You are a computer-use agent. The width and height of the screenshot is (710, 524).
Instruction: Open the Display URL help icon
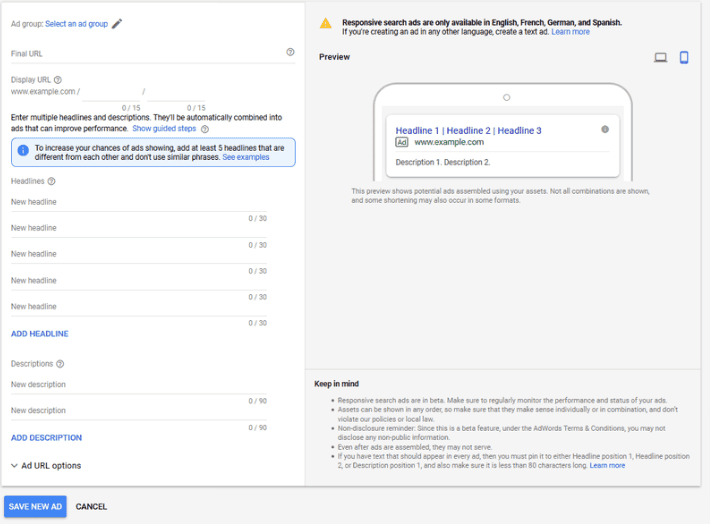point(58,80)
